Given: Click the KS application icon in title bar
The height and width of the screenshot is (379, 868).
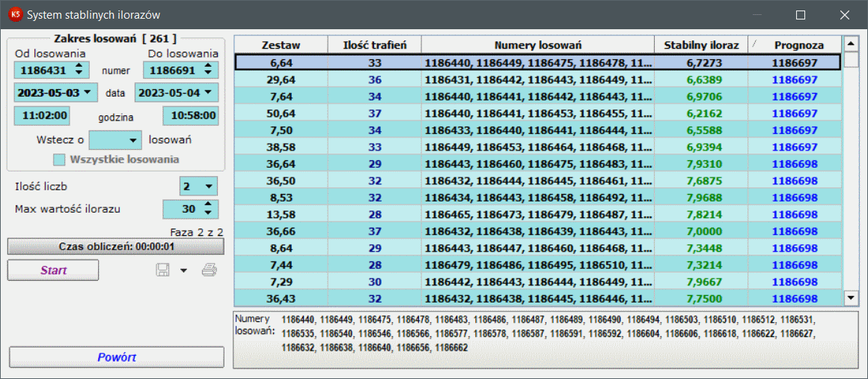Looking at the screenshot, I should (x=16, y=15).
